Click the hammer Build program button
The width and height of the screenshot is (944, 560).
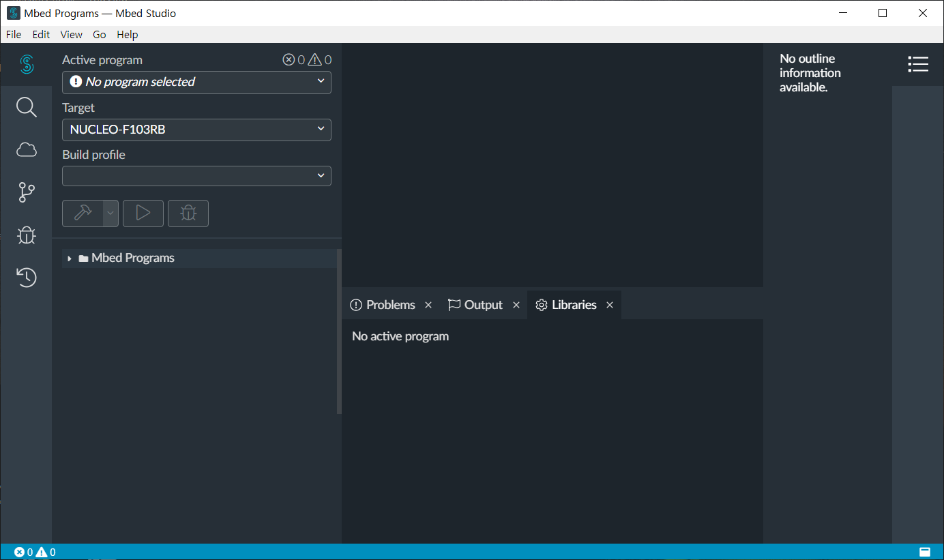tap(83, 213)
